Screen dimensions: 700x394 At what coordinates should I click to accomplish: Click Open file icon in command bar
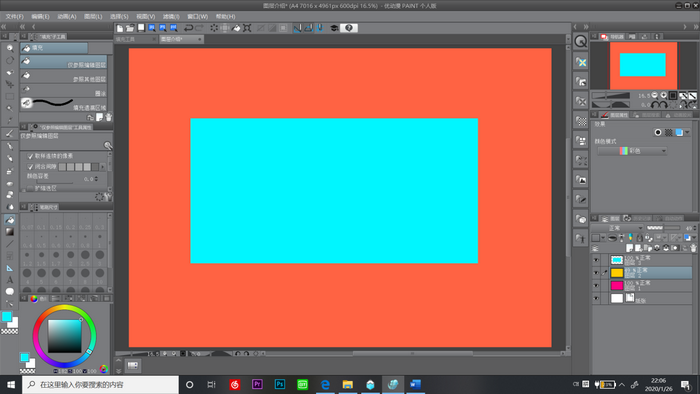pyautogui.click(x=130, y=28)
